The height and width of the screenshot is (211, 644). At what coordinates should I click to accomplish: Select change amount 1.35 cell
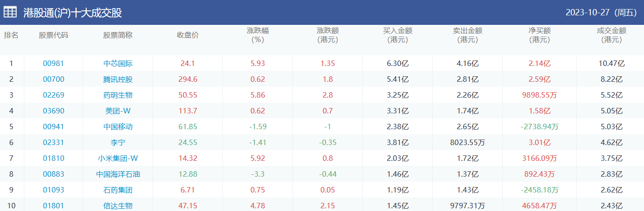coord(328,64)
